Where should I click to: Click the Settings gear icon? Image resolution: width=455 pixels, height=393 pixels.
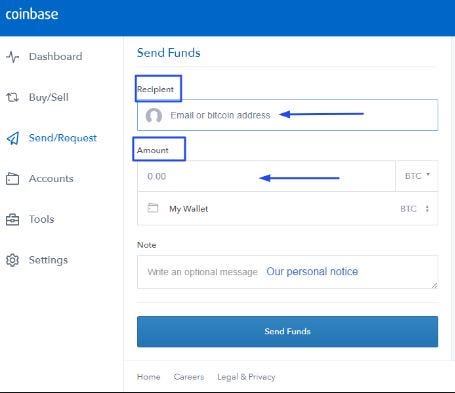tap(12, 260)
